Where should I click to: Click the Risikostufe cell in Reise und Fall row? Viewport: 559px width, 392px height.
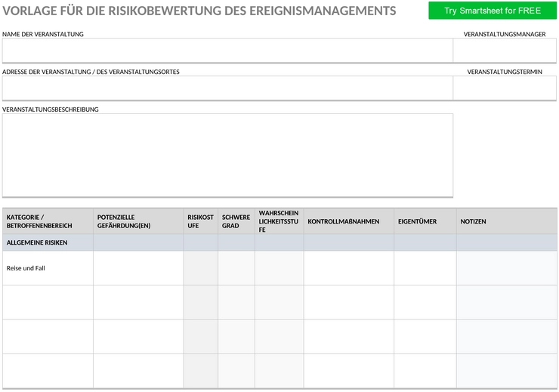(201, 268)
